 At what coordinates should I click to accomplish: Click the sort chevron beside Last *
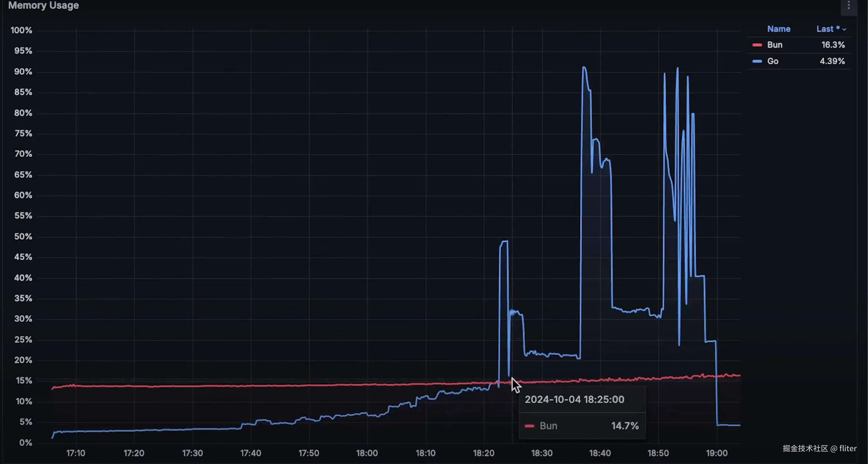tap(845, 30)
